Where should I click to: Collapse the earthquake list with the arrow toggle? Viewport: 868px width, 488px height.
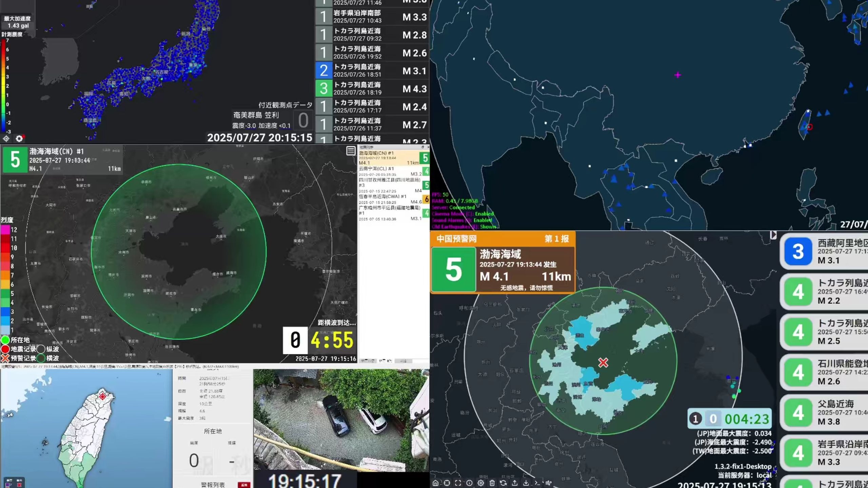(773, 235)
